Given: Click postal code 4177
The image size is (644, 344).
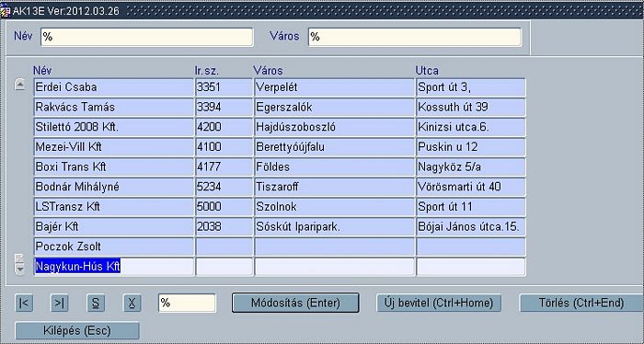Looking at the screenshot, I should [224, 167].
